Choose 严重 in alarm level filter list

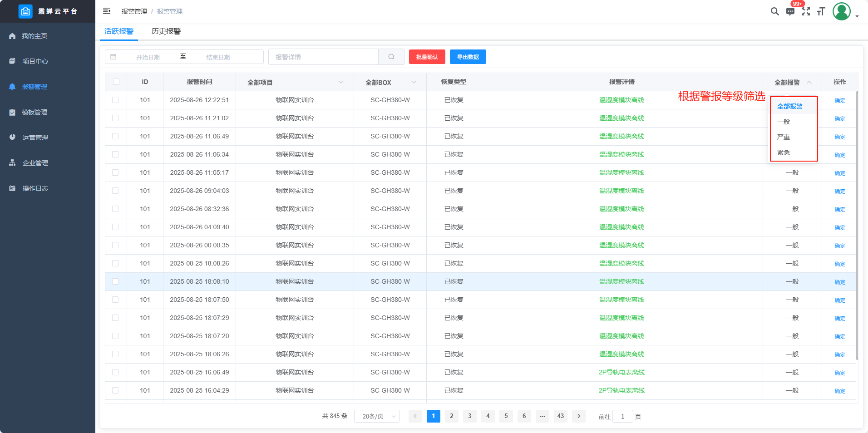(784, 137)
